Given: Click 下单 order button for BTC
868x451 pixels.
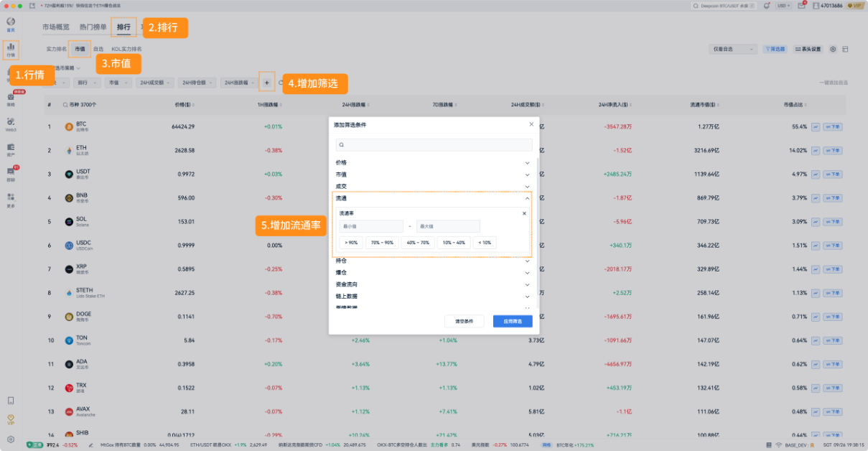Looking at the screenshot, I should coord(833,126).
